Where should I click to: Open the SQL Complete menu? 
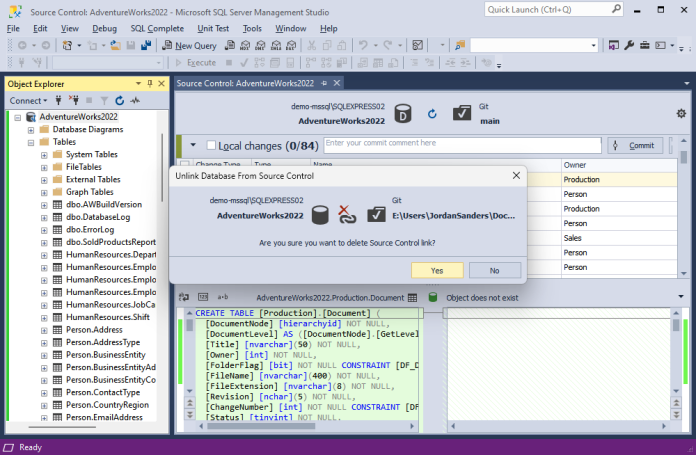tap(156, 29)
